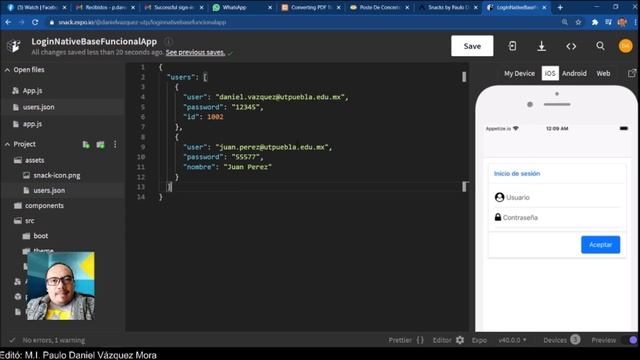
Task: Click browser back arrow
Action: point(8,22)
